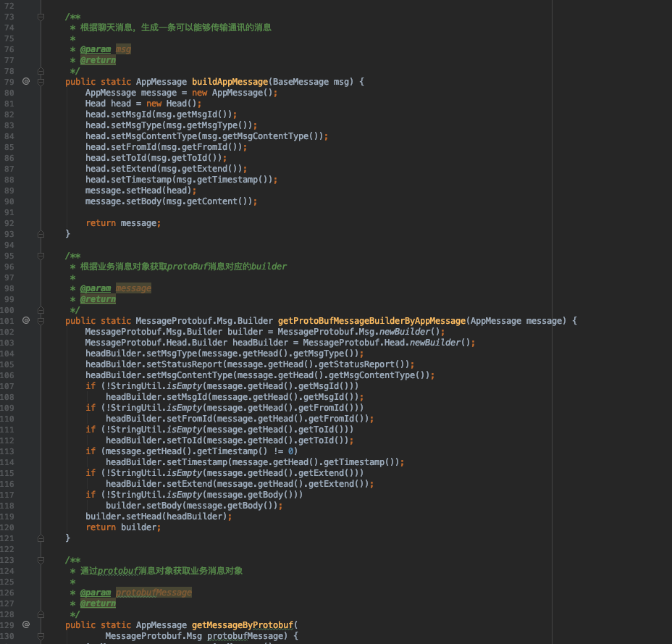
Task: Click the fold end marker at line 121
Action: 41,538
